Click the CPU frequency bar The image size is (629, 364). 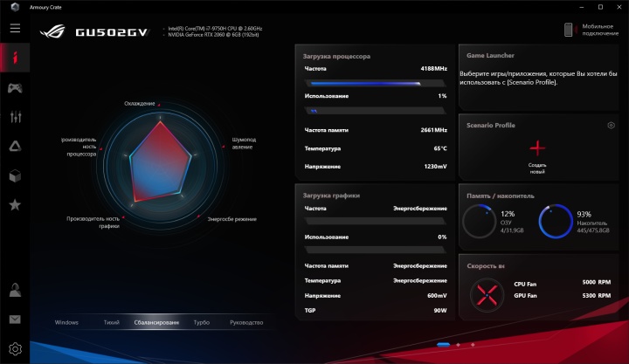click(375, 84)
